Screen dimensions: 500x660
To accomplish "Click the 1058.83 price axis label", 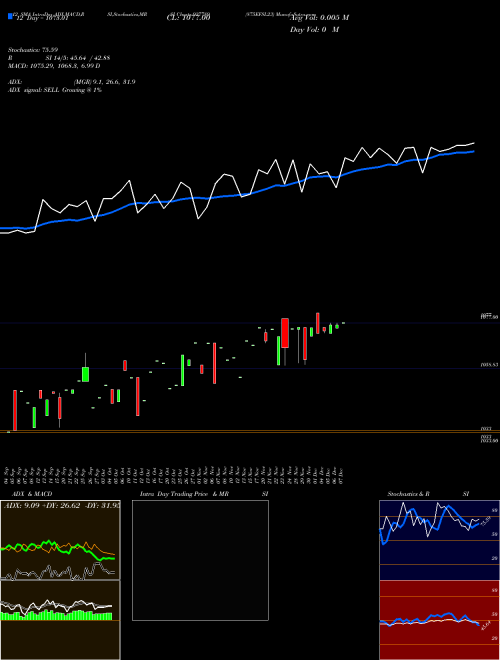I will (490, 365).
